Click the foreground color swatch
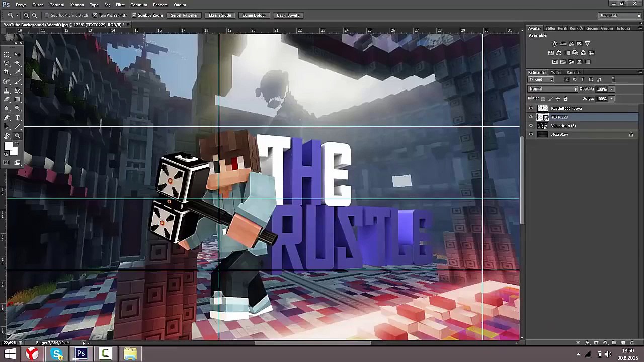This screenshot has width=644, height=362. pyautogui.click(x=8, y=146)
